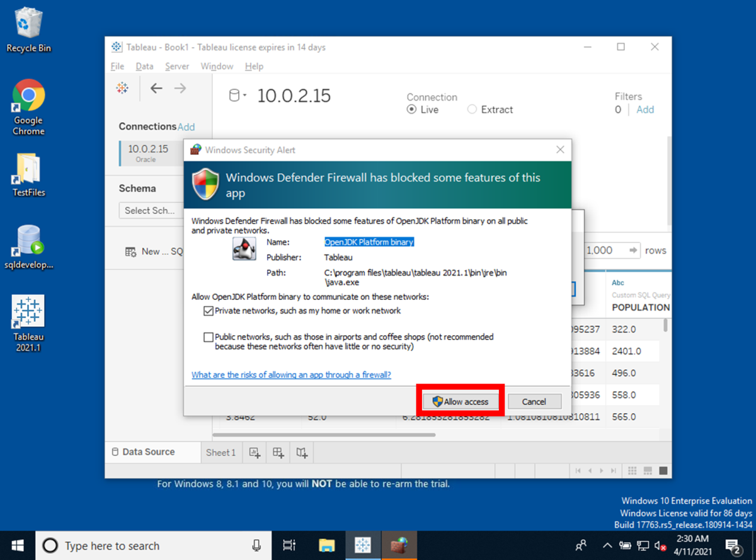The height and width of the screenshot is (560, 756).
Task: Click the firewall alert taskbar button
Action: tap(398, 546)
